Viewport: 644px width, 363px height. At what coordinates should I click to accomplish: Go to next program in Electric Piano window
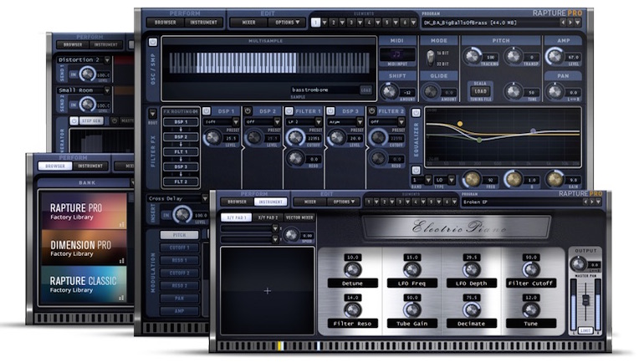(x=592, y=202)
